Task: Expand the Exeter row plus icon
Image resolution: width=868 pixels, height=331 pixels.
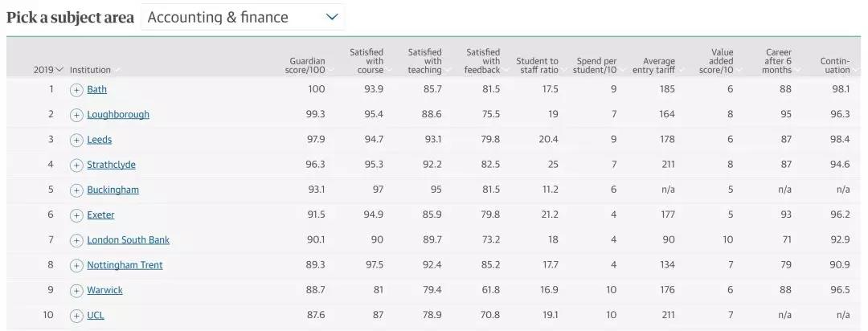Action: pos(76,215)
